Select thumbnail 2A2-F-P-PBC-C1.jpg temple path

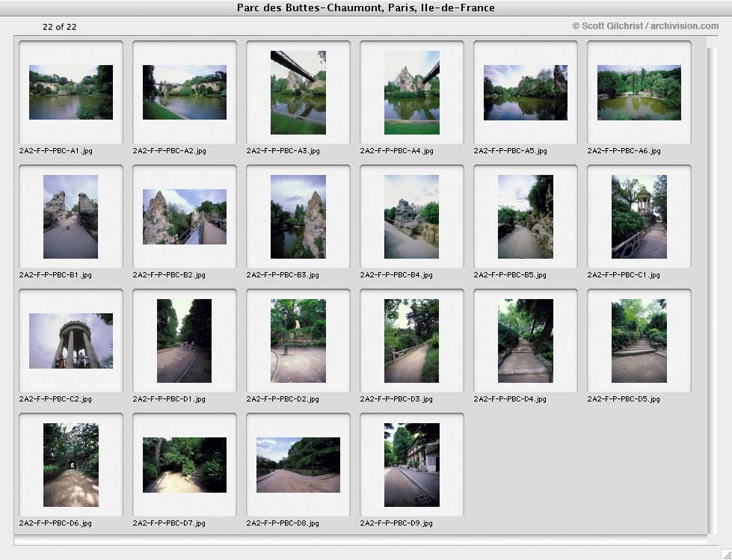click(x=639, y=217)
